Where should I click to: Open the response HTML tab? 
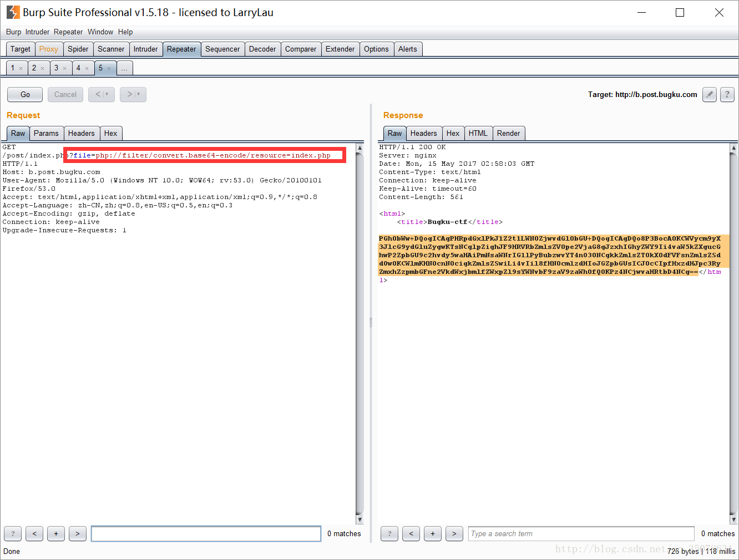coord(478,133)
